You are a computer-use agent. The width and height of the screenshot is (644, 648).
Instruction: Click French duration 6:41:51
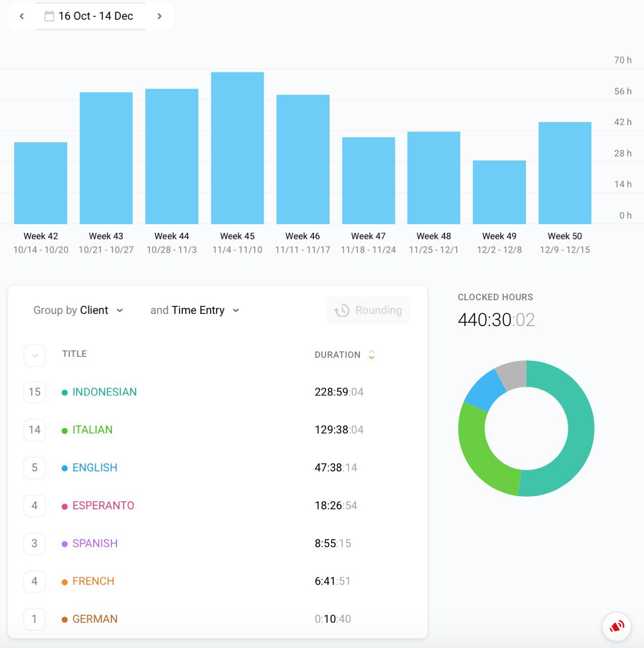coord(333,581)
